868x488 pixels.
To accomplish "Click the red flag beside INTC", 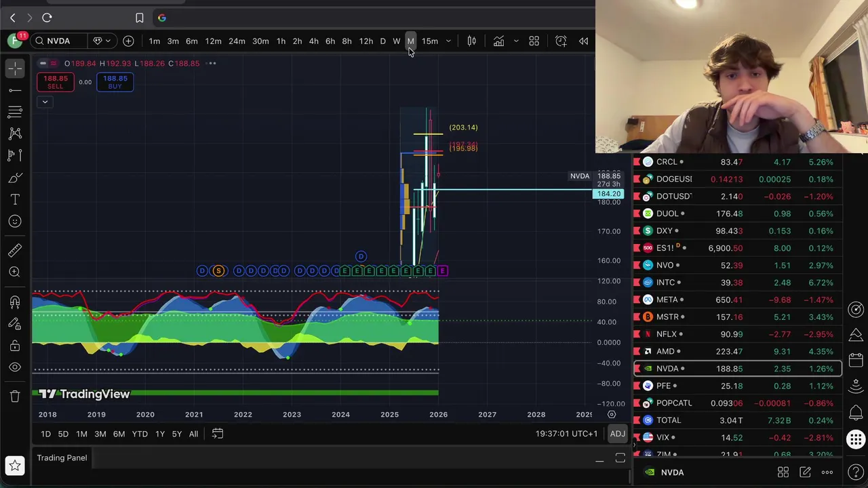I will [637, 283].
